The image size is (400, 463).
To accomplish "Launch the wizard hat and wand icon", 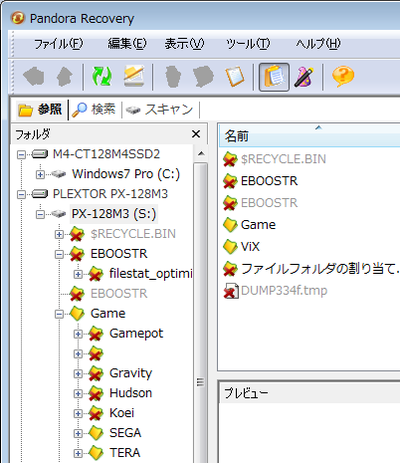I will point(304,77).
